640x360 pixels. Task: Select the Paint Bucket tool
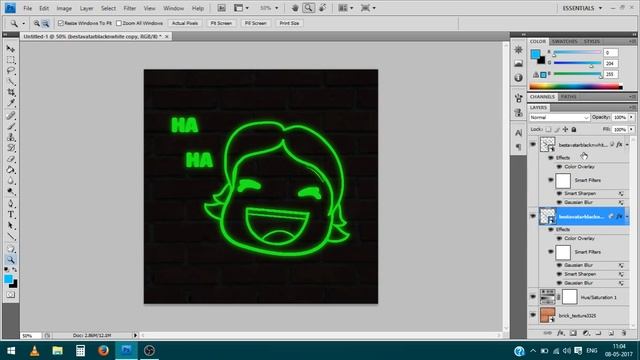11,170
